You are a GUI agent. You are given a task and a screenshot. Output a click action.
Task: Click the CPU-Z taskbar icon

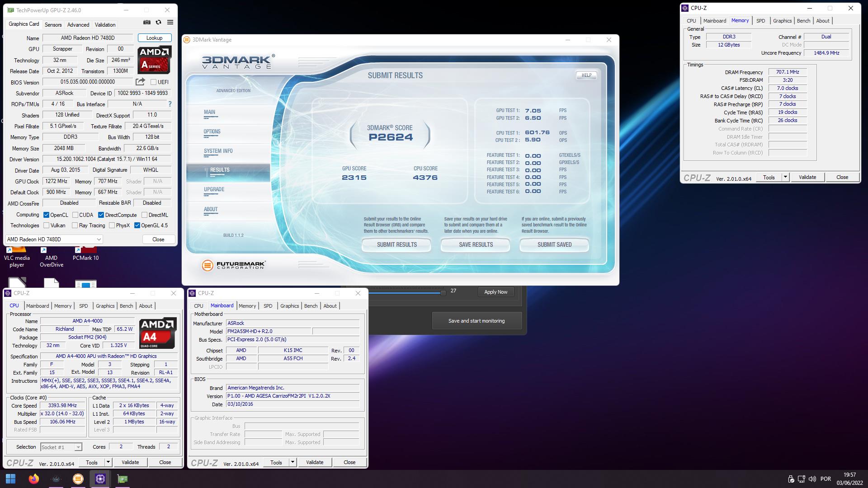[100, 479]
